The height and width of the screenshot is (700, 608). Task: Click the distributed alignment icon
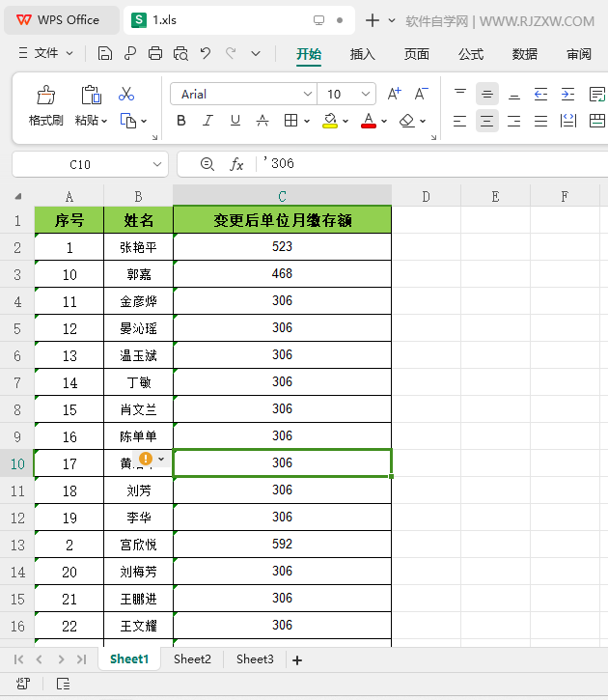pyautogui.click(x=567, y=121)
